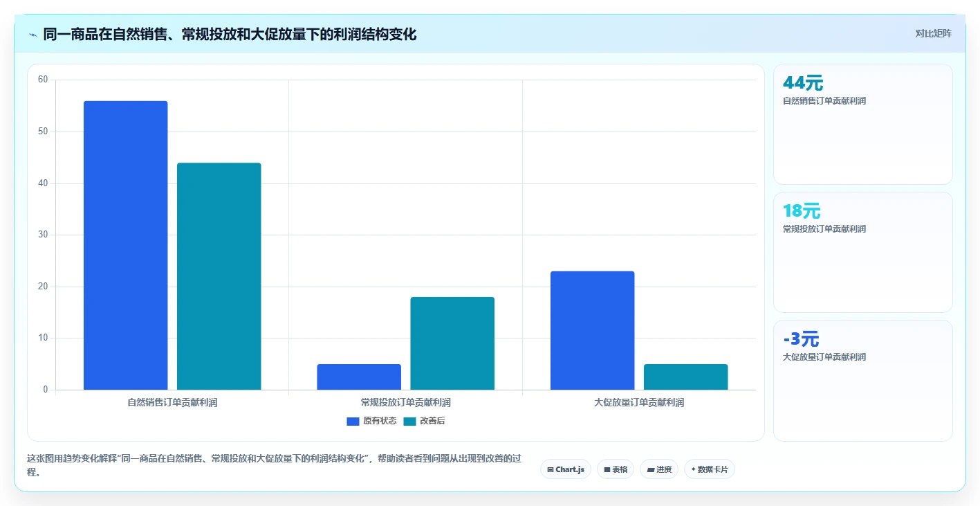Click the title icon beside the chart heading
The height and width of the screenshot is (506, 980).
(33, 35)
